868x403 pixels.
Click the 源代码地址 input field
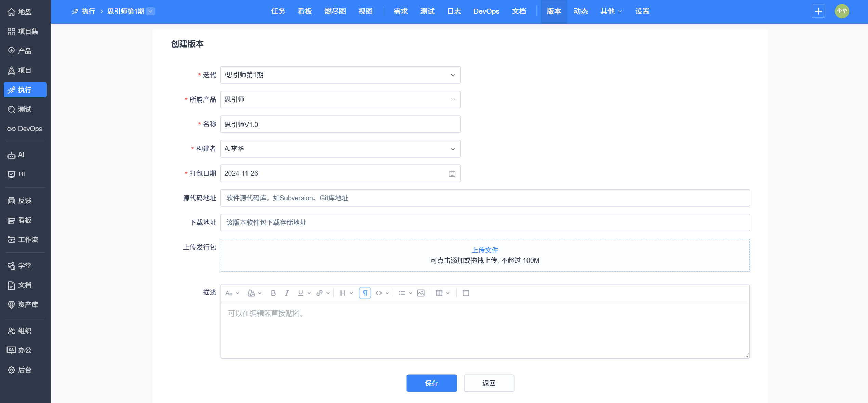(485, 198)
